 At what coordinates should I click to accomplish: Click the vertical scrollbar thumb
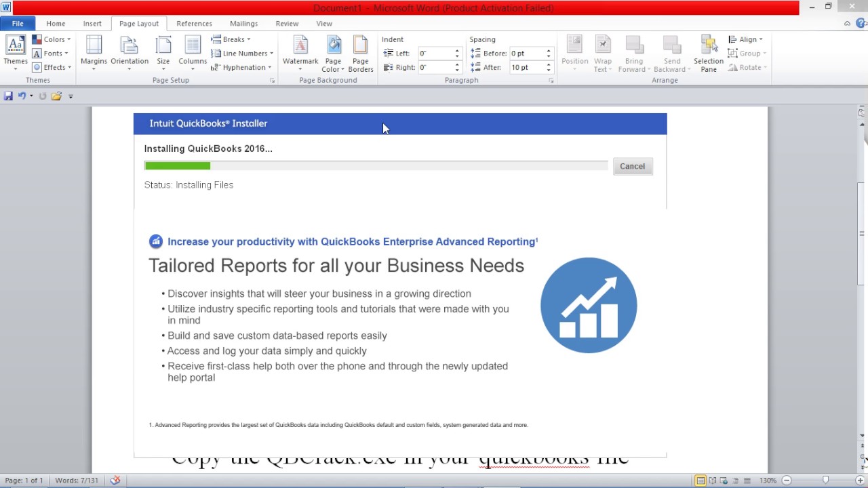[862, 234]
